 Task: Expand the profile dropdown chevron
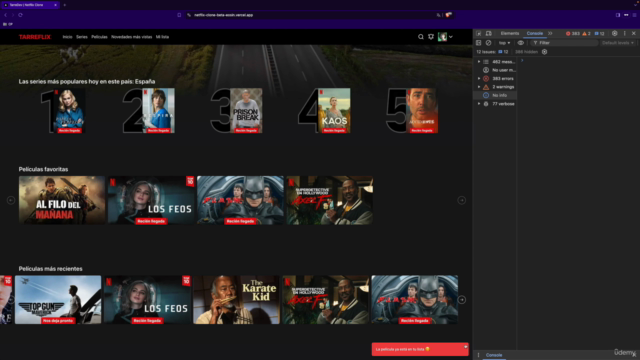coord(451,37)
